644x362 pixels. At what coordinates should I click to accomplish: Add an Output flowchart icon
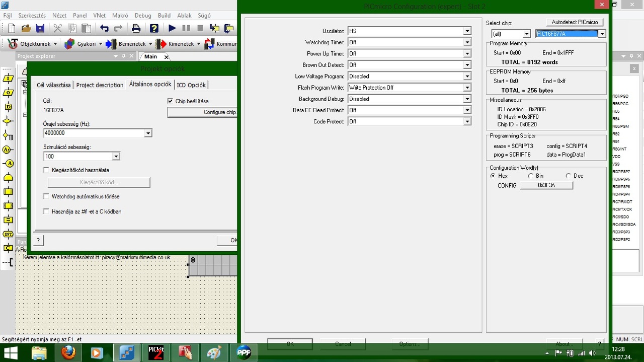click(x=8, y=93)
